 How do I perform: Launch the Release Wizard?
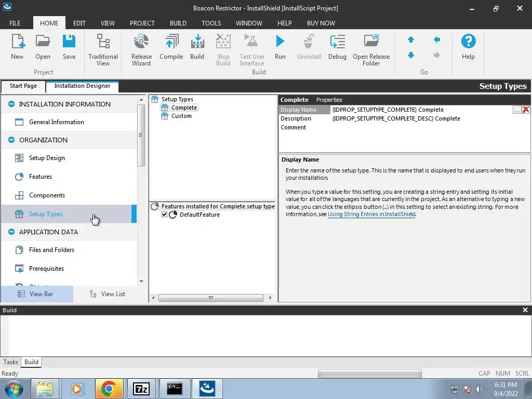pos(141,50)
